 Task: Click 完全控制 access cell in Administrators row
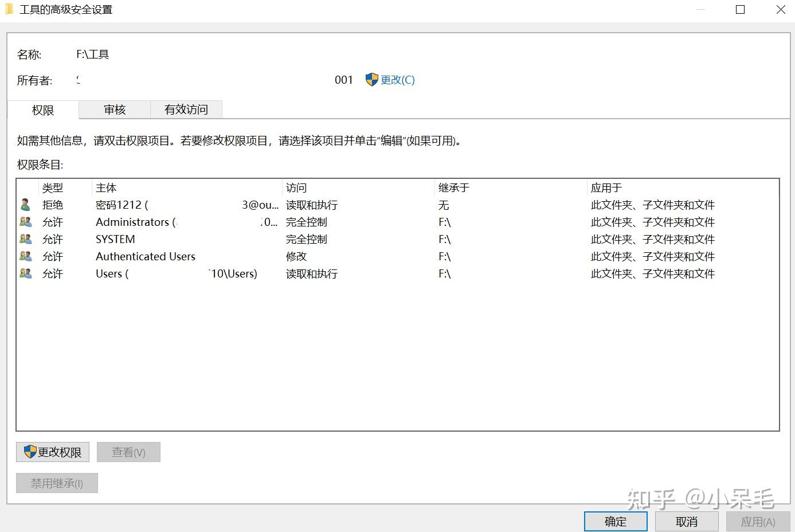pos(307,222)
